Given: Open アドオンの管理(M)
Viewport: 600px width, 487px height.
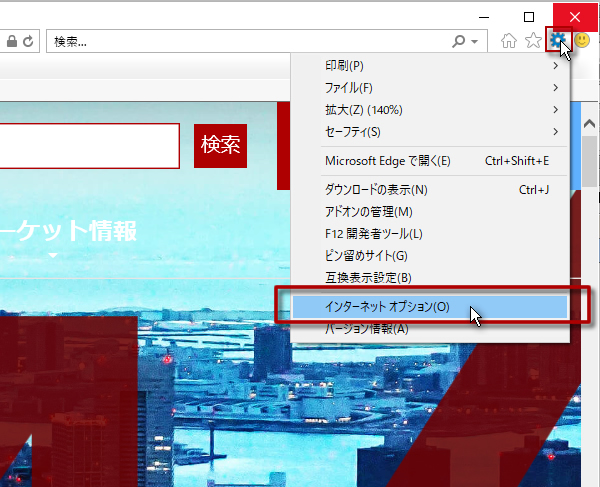Looking at the screenshot, I should click(369, 212).
